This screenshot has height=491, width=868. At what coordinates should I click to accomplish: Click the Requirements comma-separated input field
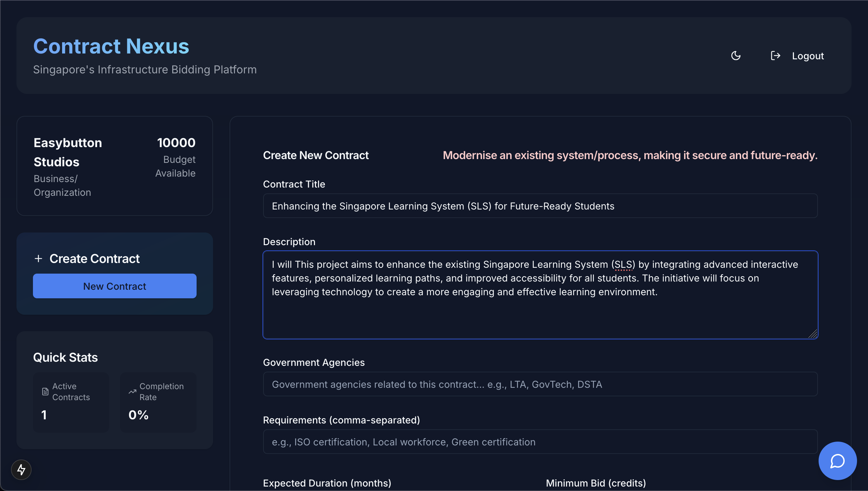[x=540, y=442]
